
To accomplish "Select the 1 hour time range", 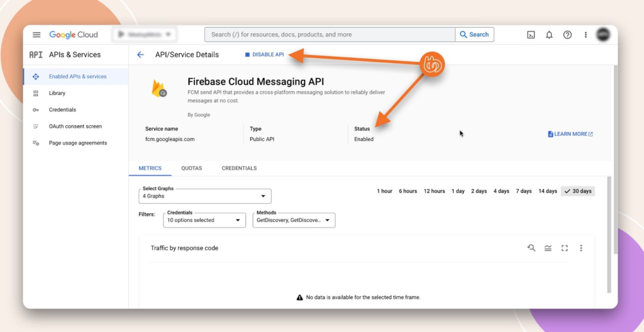I will pyautogui.click(x=384, y=191).
